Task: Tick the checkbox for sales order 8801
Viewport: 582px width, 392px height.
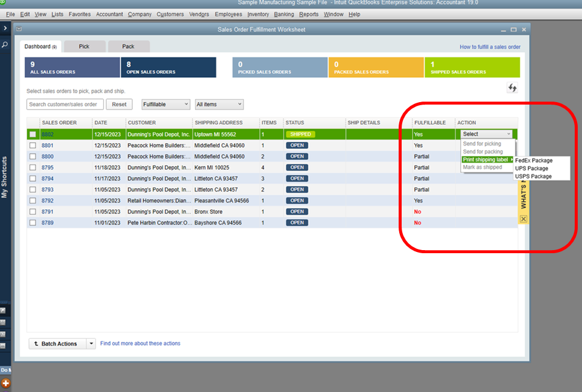Action: 33,146
